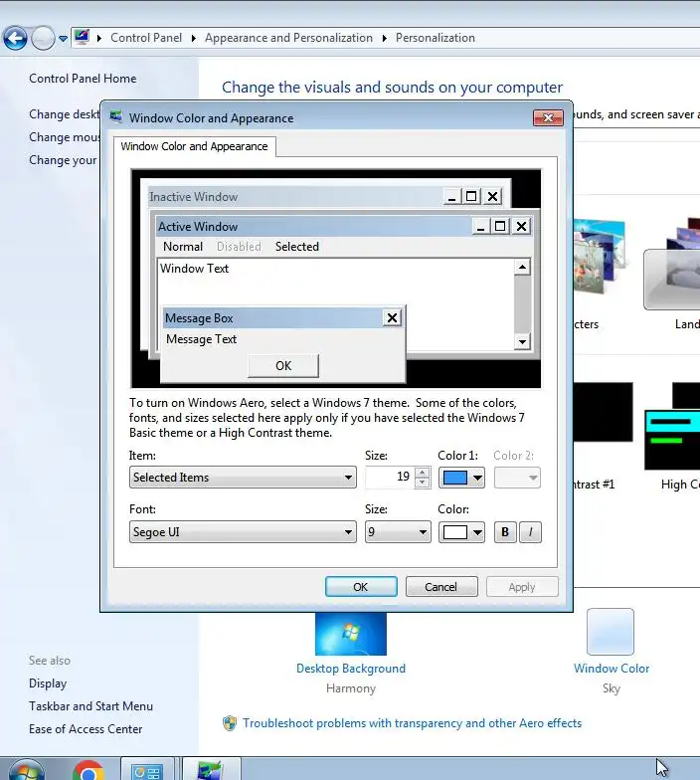Viewport: 700px width, 780px height.
Task: Open Troubleshoot problems with transparency link
Action: 412,722
